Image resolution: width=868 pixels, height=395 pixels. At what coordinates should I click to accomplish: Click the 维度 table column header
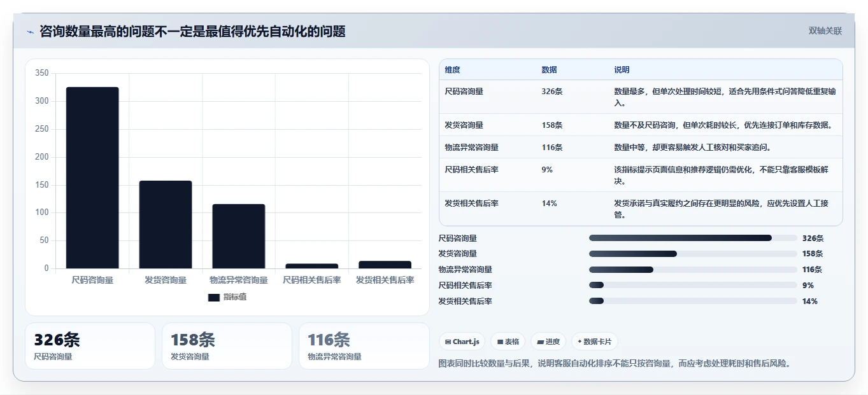coord(453,69)
